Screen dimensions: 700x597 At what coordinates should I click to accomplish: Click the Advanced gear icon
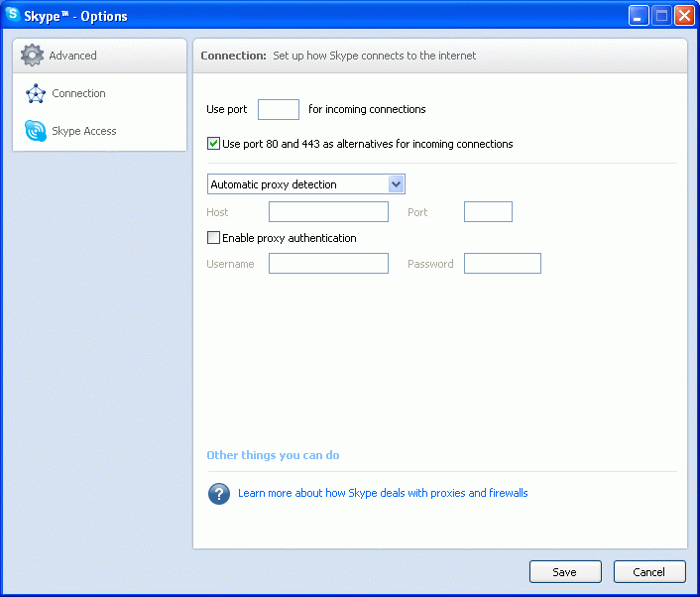pyautogui.click(x=33, y=56)
